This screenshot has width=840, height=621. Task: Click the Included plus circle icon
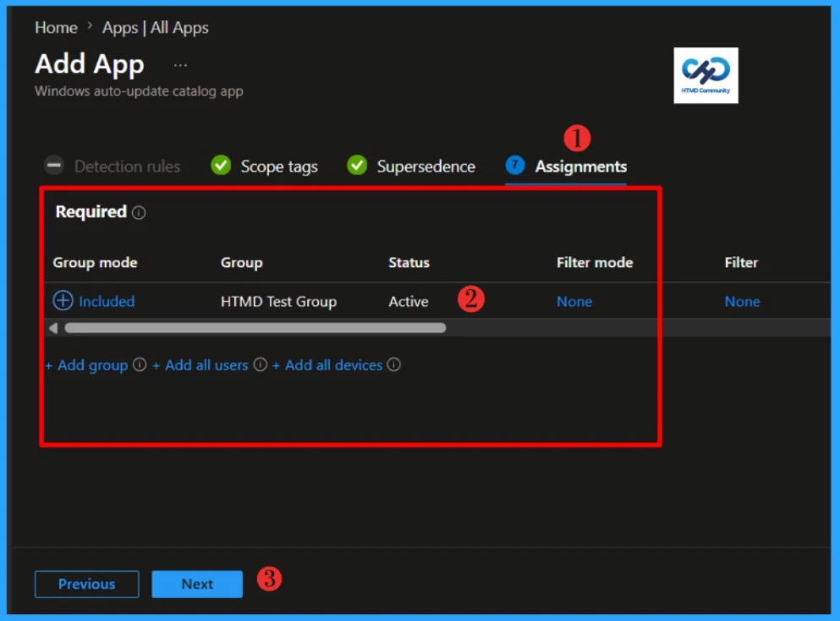click(x=63, y=300)
